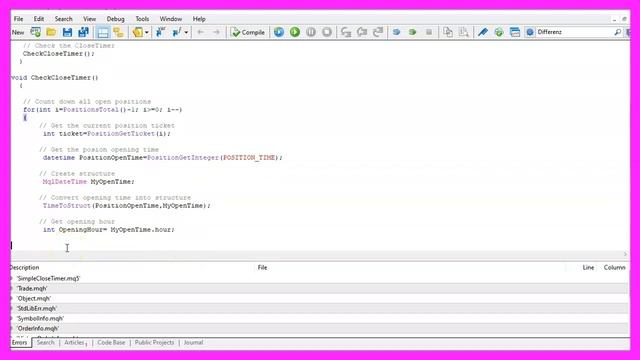Start debugging on history data (green play icon)
640x360 pixels.
pos(295,32)
